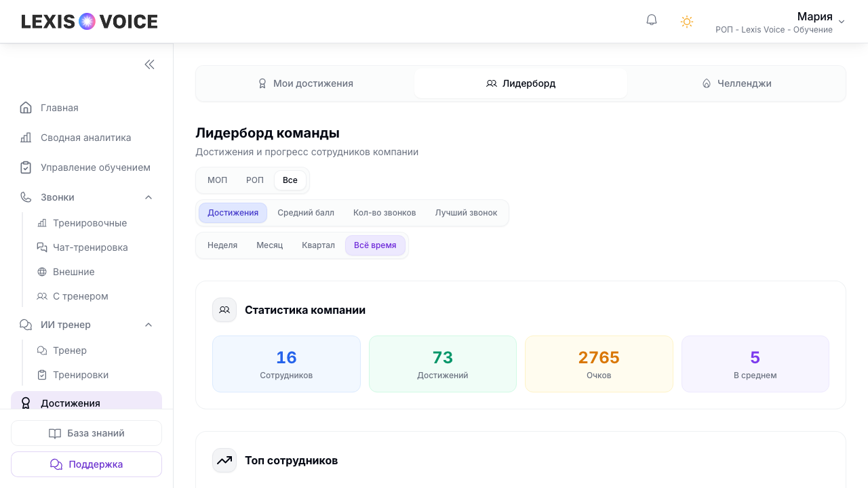868x488 pixels.
Task: Set period to Месяц
Action: coord(270,245)
